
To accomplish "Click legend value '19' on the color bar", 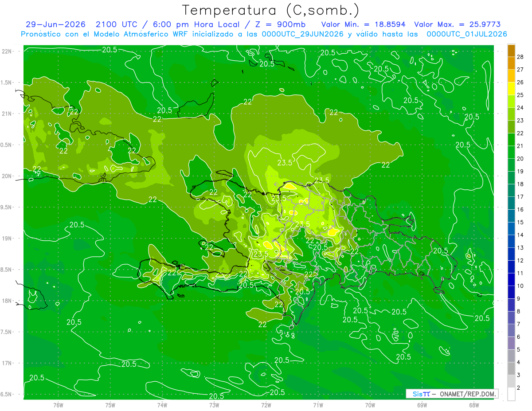I will (520, 171).
